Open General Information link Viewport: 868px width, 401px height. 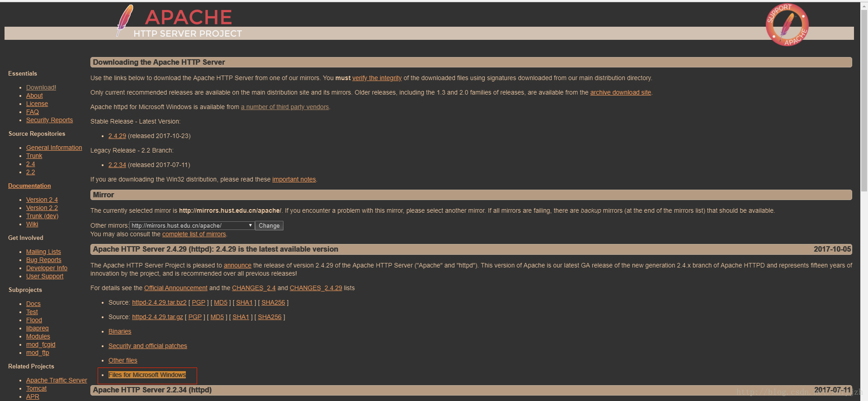(54, 148)
